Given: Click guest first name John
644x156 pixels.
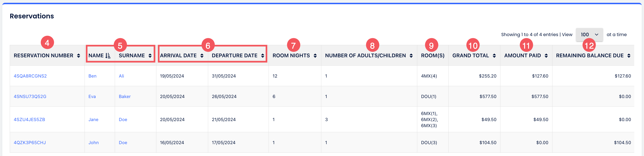Looking at the screenshot, I should [93, 142].
